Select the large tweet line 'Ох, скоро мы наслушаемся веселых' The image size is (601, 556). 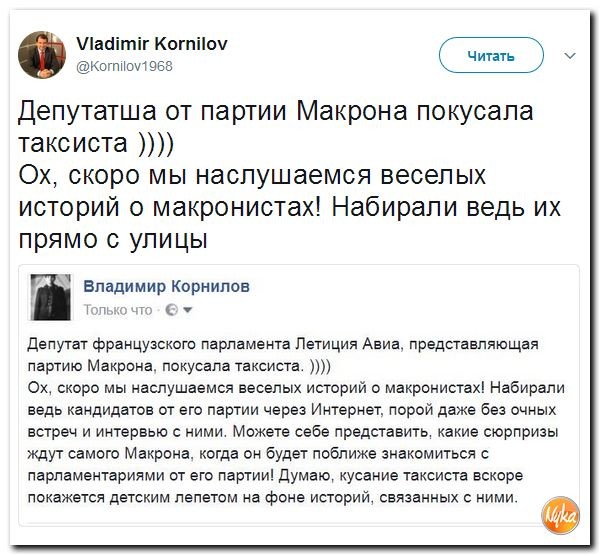click(x=252, y=176)
